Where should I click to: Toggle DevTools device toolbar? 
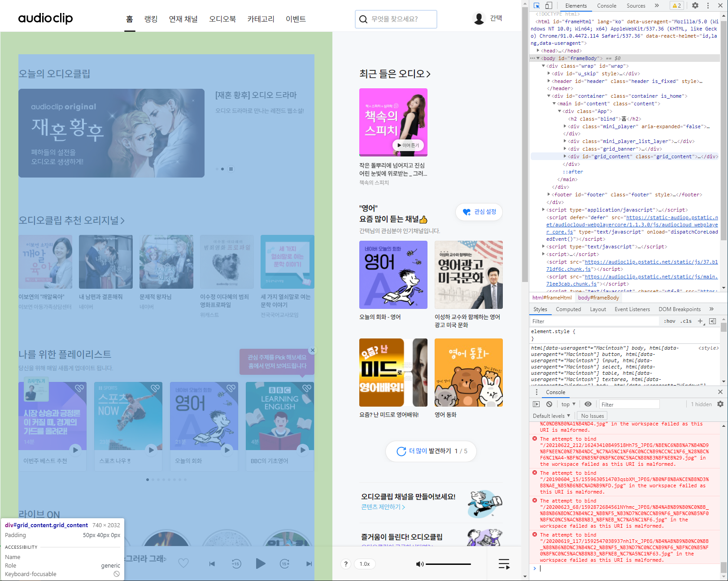549,5
